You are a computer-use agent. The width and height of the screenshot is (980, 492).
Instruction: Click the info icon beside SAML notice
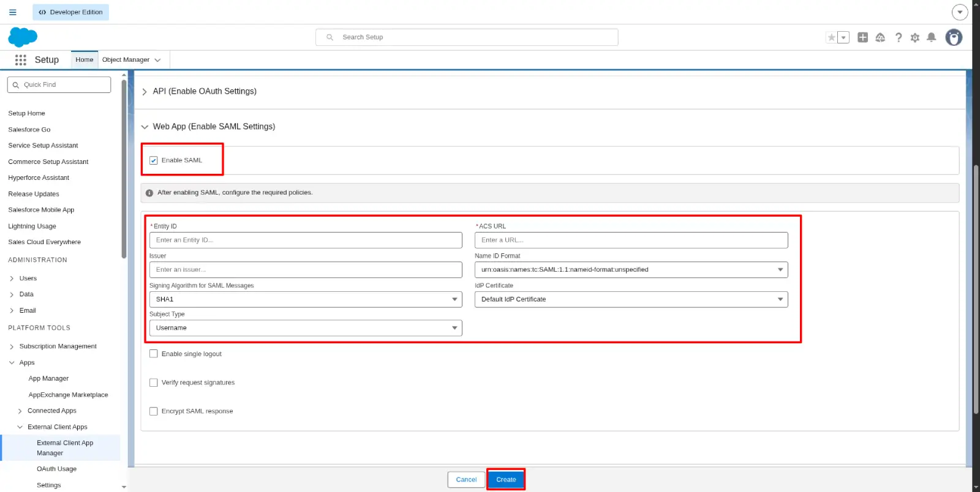(x=149, y=193)
